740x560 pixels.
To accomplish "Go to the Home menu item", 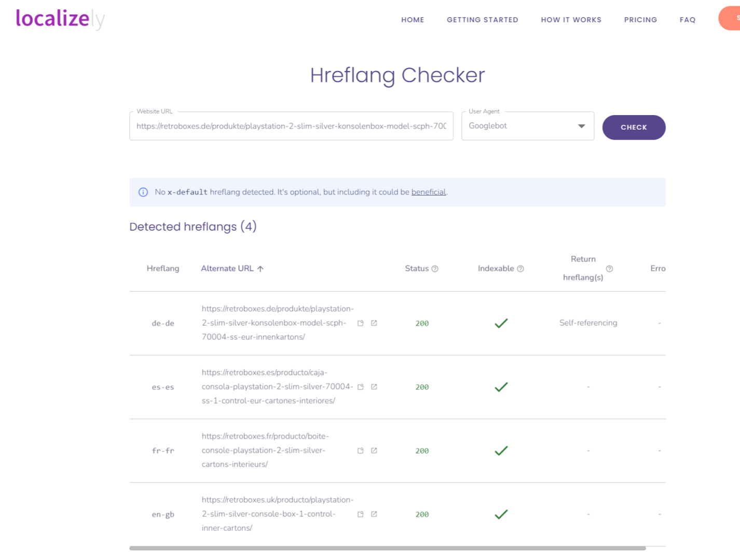I will (x=413, y=20).
